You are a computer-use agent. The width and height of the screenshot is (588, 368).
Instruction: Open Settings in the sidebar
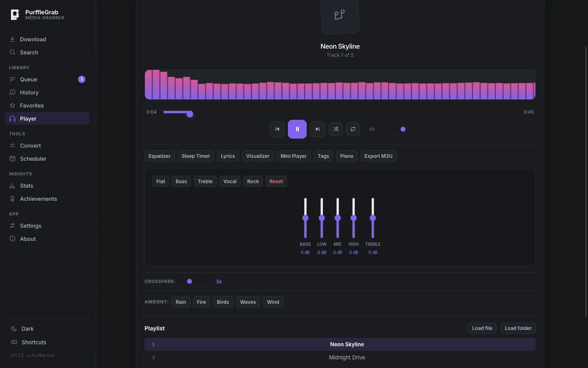click(x=47, y=226)
